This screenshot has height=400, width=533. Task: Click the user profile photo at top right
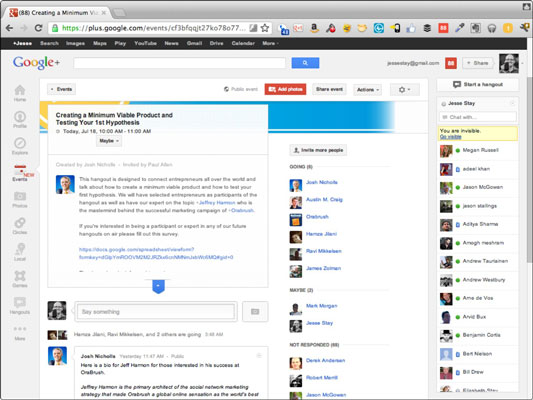(x=509, y=63)
